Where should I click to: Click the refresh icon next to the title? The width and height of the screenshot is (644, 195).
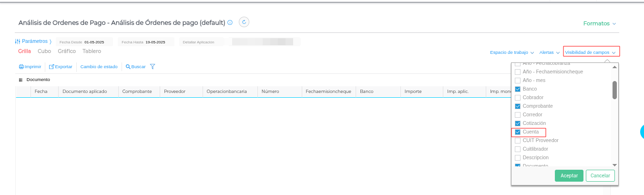click(x=244, y=22)
